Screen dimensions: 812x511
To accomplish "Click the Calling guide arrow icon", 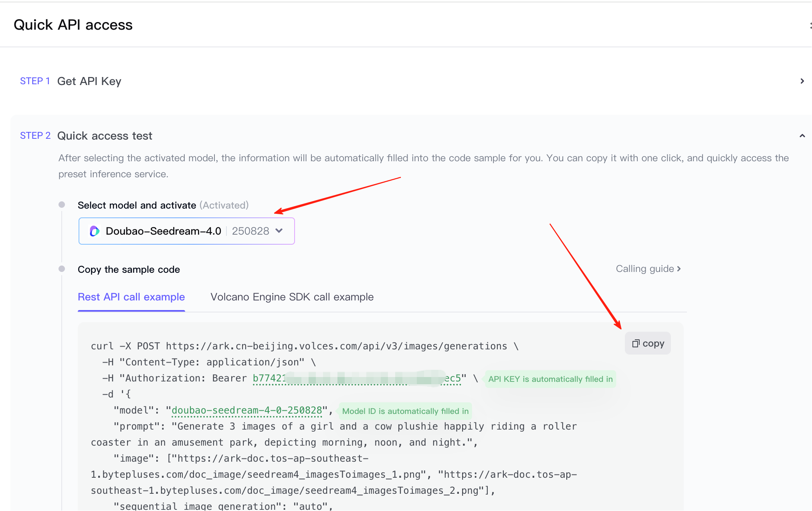I will pos(679,269).
